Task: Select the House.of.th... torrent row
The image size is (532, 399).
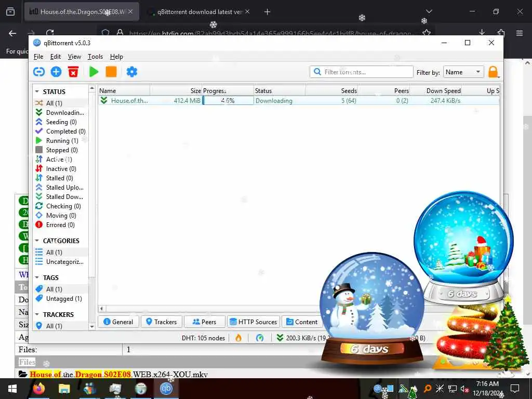Action: pos(299,100)
